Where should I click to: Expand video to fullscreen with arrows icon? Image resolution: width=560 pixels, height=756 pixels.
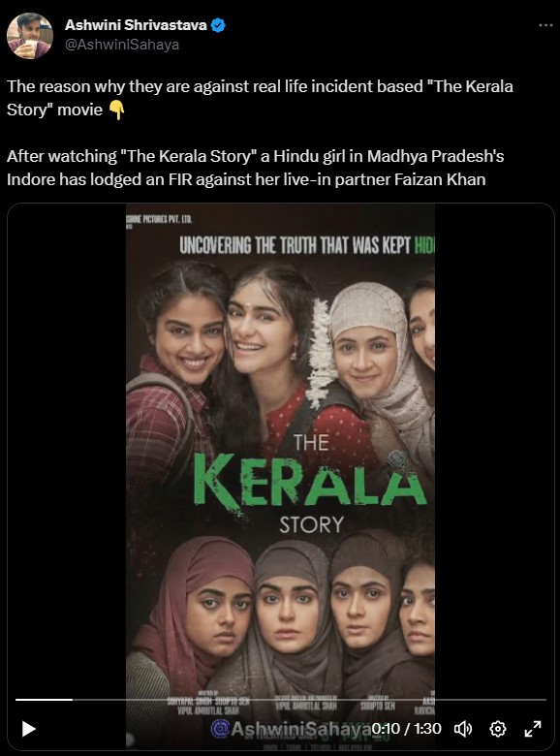(533, 729)
